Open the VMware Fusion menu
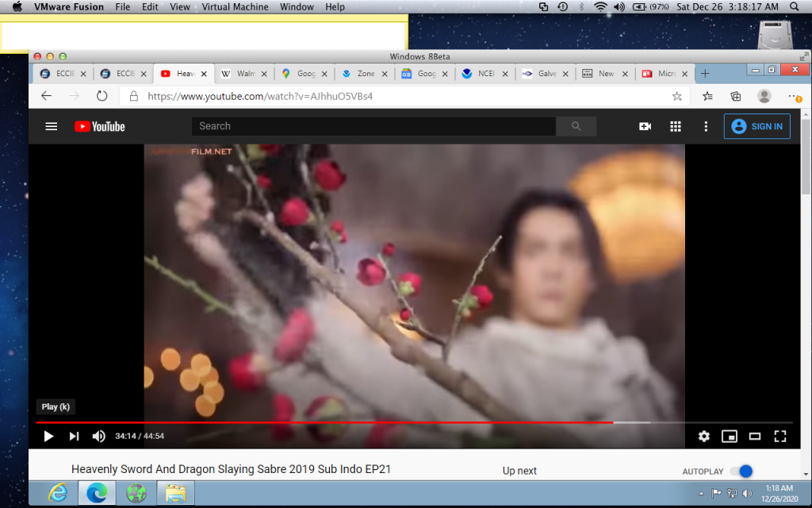Viewport: 812px width, 508px height. point(69,6)
